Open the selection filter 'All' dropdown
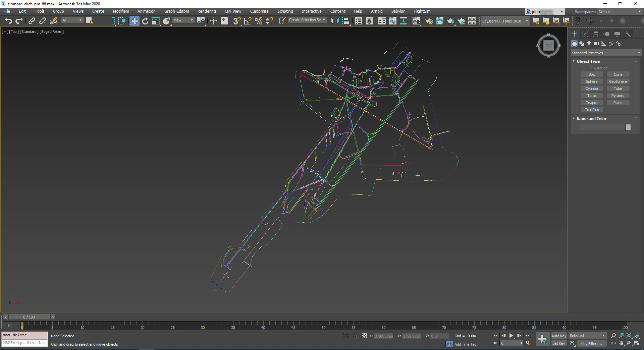This screenshot has width=644, height=350. point(72,20)
